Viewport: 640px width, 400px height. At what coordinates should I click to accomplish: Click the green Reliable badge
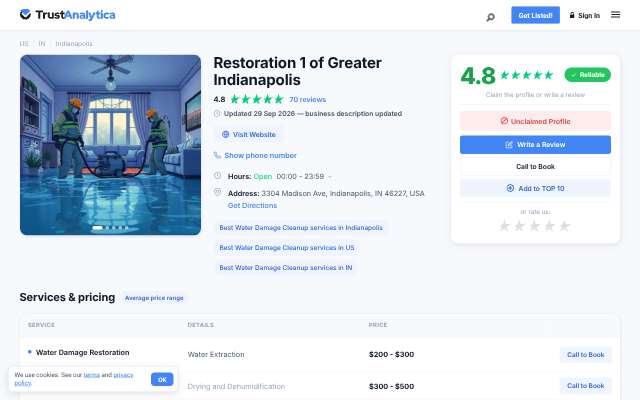coord(587,75)
